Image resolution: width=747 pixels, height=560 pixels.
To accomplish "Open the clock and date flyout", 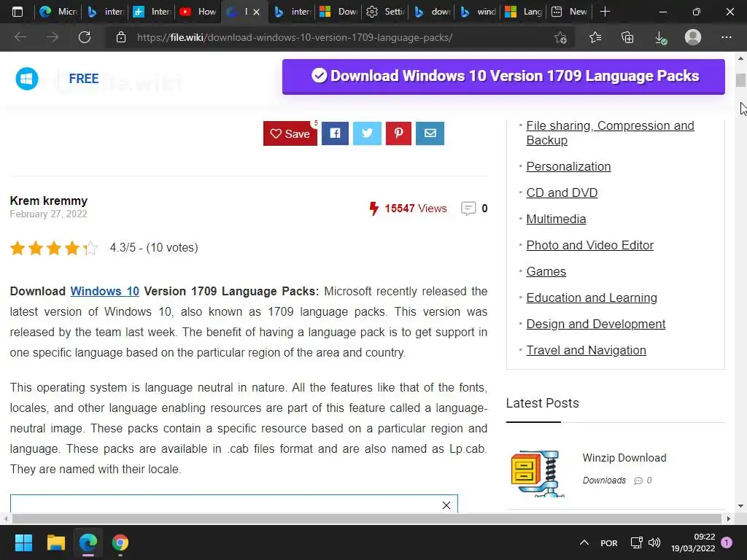I will coord(693,542).
